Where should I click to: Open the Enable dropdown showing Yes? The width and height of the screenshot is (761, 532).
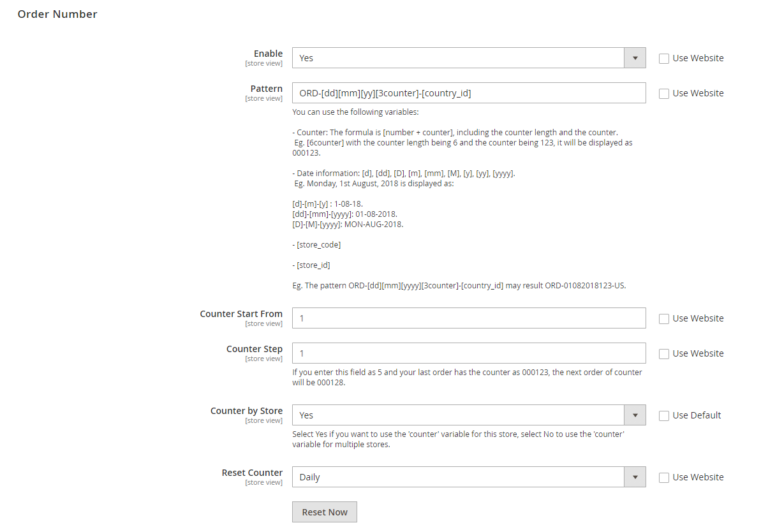click(468, 58)
